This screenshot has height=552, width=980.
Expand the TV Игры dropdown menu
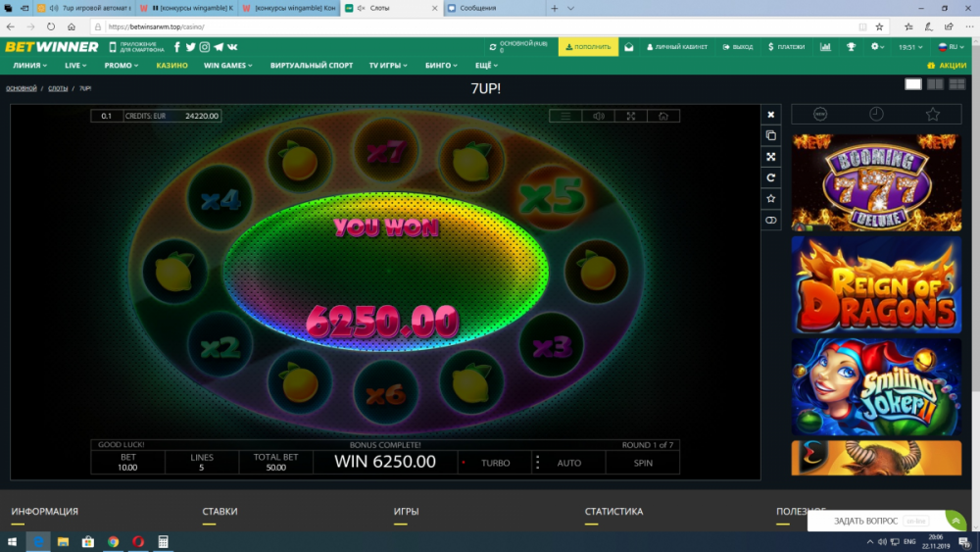coord(387,66)
